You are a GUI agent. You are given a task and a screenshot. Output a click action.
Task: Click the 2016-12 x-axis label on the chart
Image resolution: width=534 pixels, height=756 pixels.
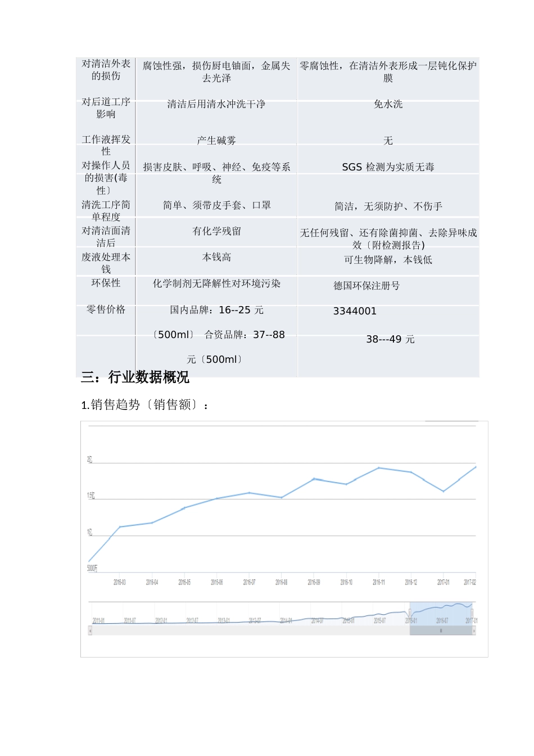411,582
